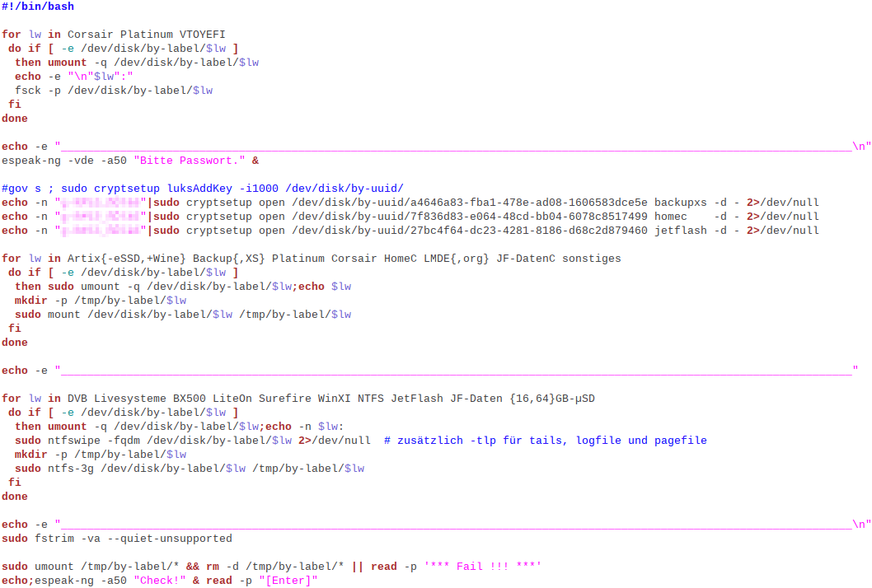Viewport: 872px width, 588px height.
Task: Select the [Enter] read prompt text
Action: click(x=288, y=580)
